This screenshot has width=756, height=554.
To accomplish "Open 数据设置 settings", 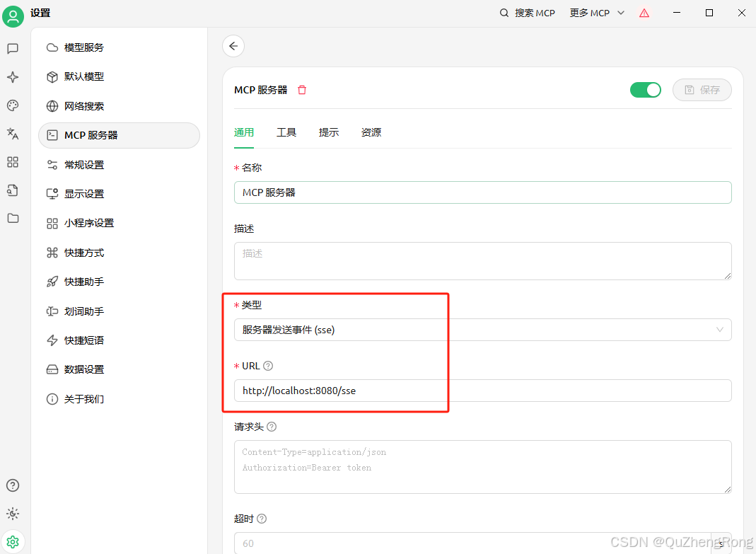I will 119,369.
